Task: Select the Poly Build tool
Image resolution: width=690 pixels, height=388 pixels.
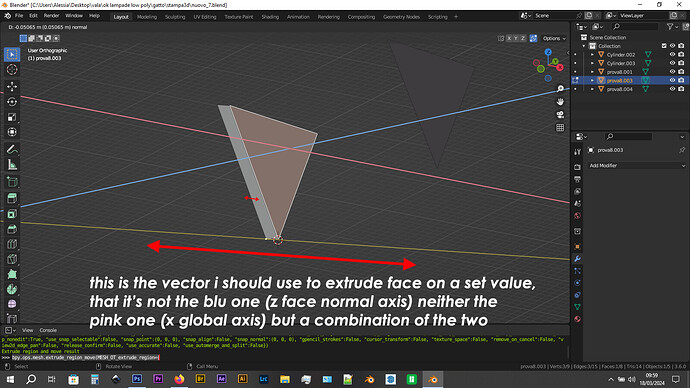Action: (x=12, y=274)
